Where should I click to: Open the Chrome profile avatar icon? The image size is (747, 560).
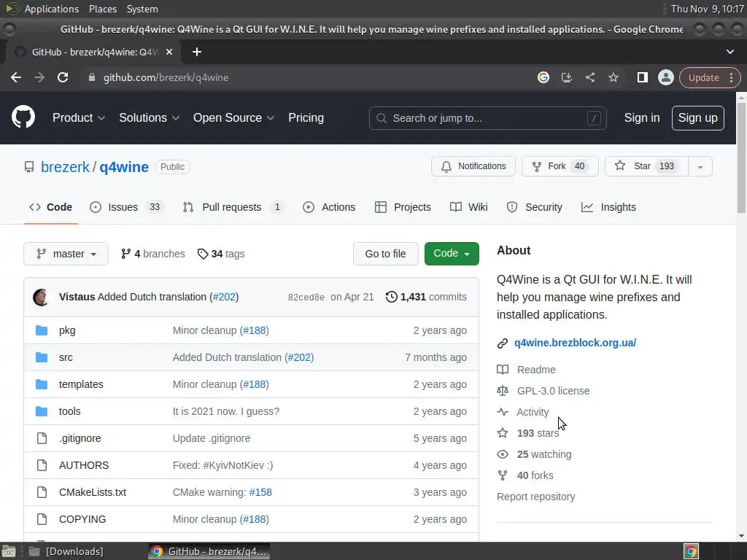665,77
